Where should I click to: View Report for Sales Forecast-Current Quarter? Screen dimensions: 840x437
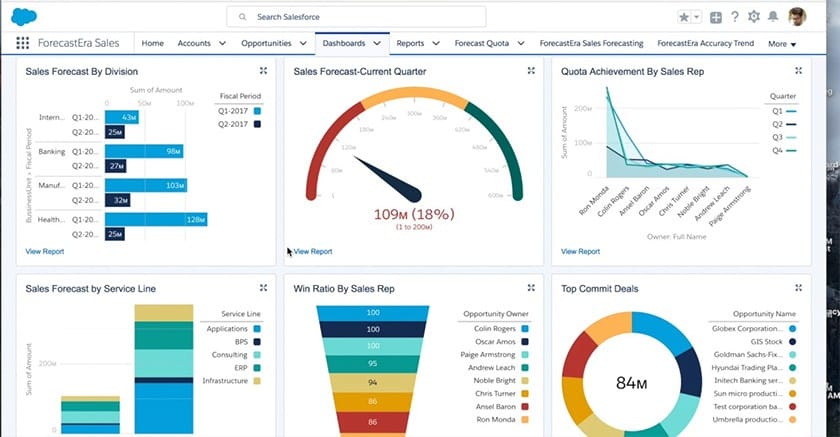click(313, 251)
